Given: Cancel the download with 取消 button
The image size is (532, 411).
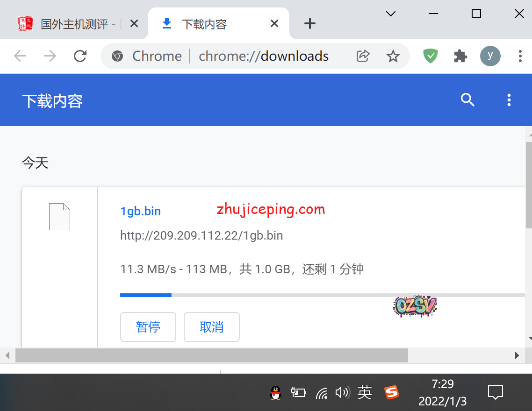Looking at the screenshot, I should click(x=211, y=327).
